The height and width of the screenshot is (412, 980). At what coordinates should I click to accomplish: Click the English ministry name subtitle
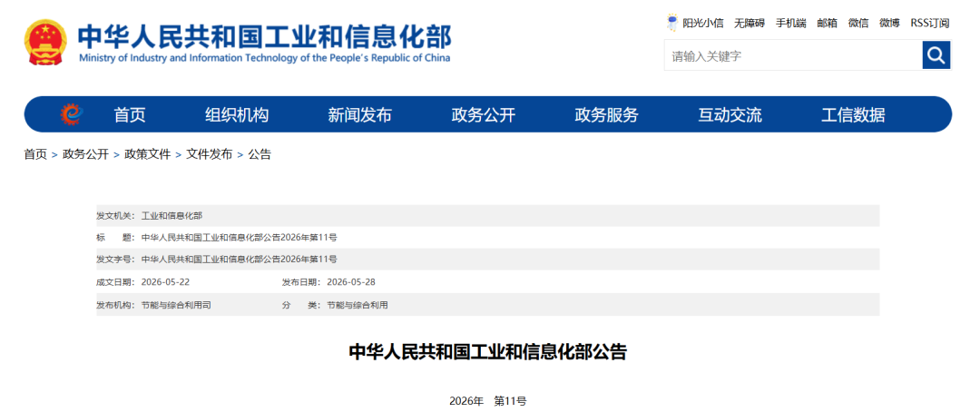click(264, 58)
